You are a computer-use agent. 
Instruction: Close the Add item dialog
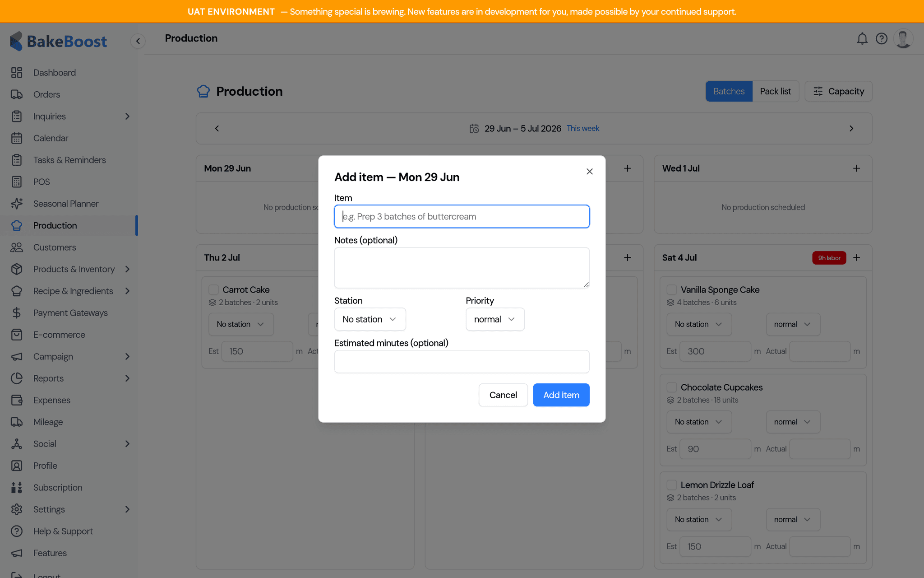[590, 172]
